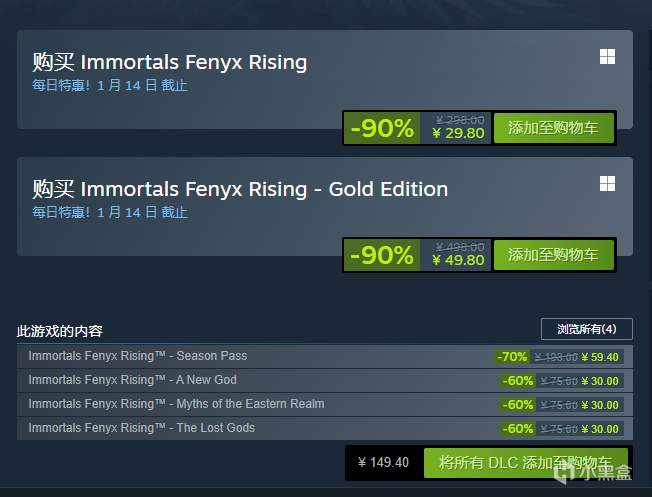Click the -60% badge for The Lost Gods

[517, 429]
